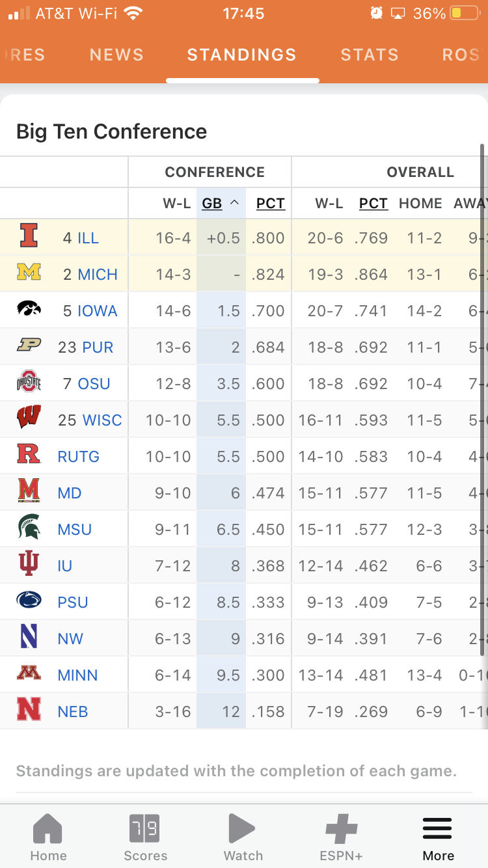
Task: Open the Scores scoreboard icon
Action: tap(145, 830)
